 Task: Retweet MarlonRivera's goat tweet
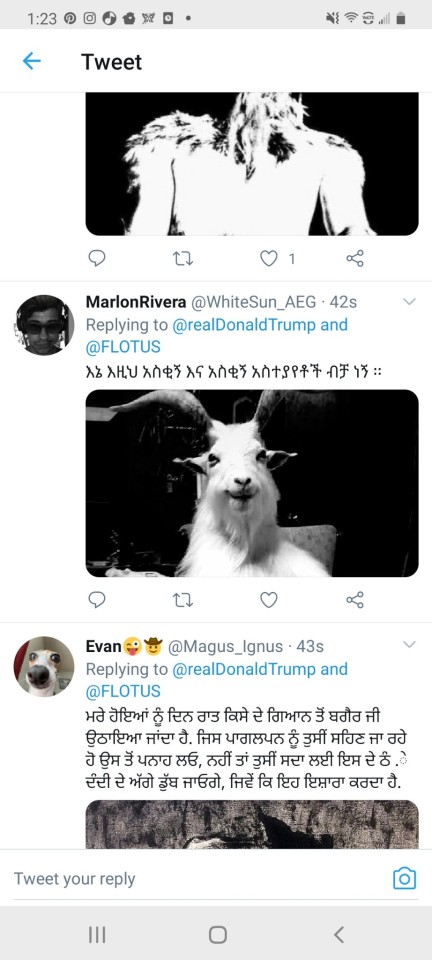pos(183,599)
